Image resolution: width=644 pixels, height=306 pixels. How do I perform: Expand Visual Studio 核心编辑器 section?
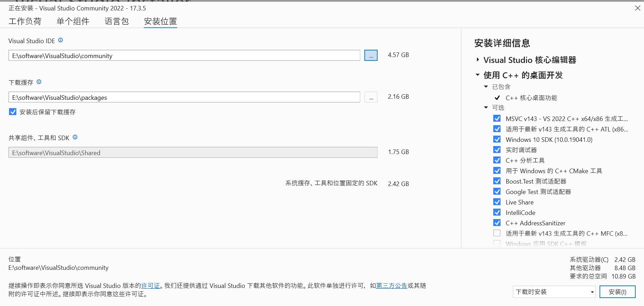coord(478,60)
